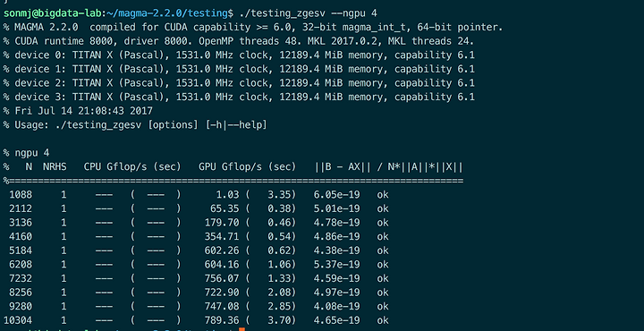Screen dimensions: 644x331
Task: Click the MAGMA 2.2.0 version line
Action: click(x=253, y=28)
